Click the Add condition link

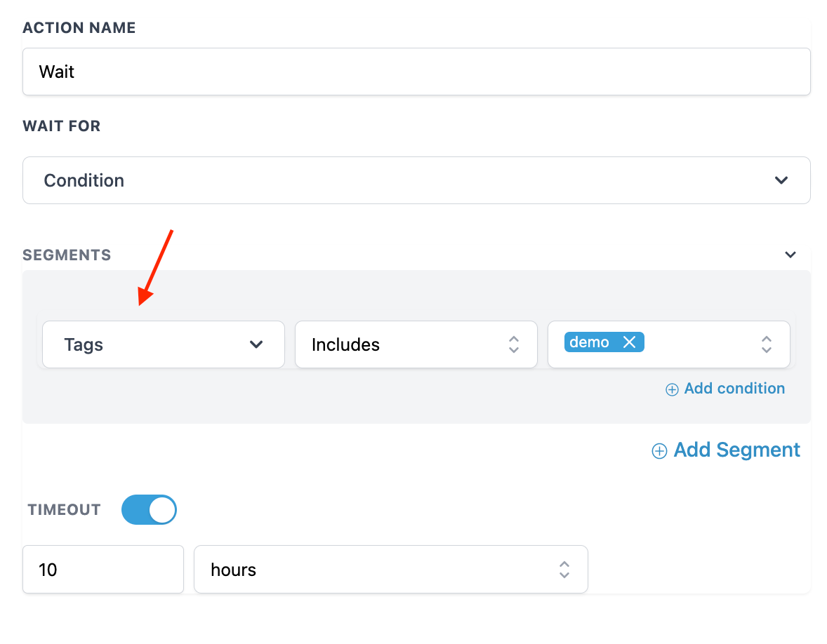coord(734,389)
